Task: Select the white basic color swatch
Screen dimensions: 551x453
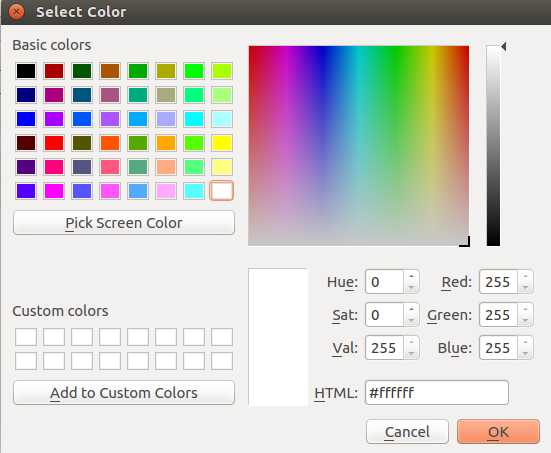Action: (222, 191)
